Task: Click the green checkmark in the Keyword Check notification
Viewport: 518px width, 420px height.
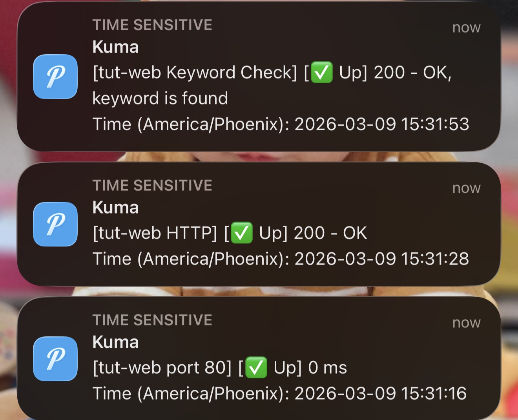Action: click(321, 72)
